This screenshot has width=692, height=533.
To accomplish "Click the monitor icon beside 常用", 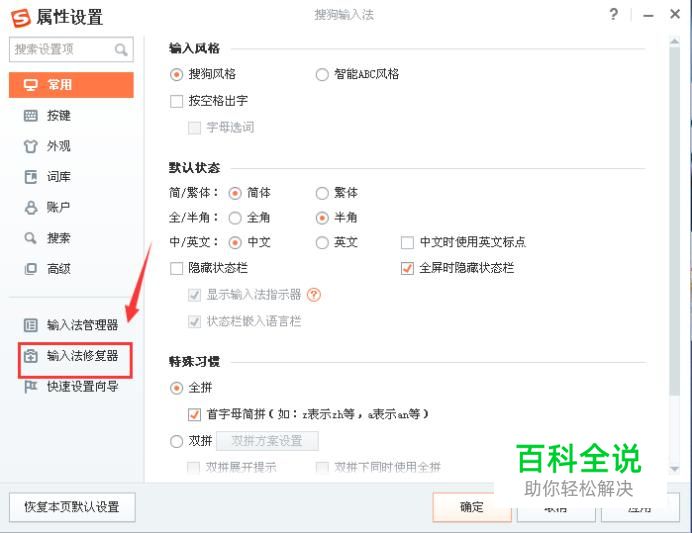I will tap(30, 85).
